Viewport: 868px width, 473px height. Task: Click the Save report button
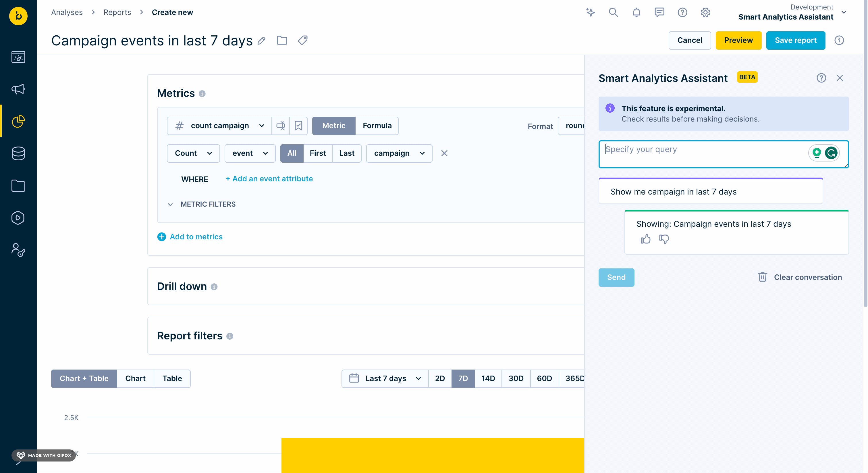[x=795, y=41]
